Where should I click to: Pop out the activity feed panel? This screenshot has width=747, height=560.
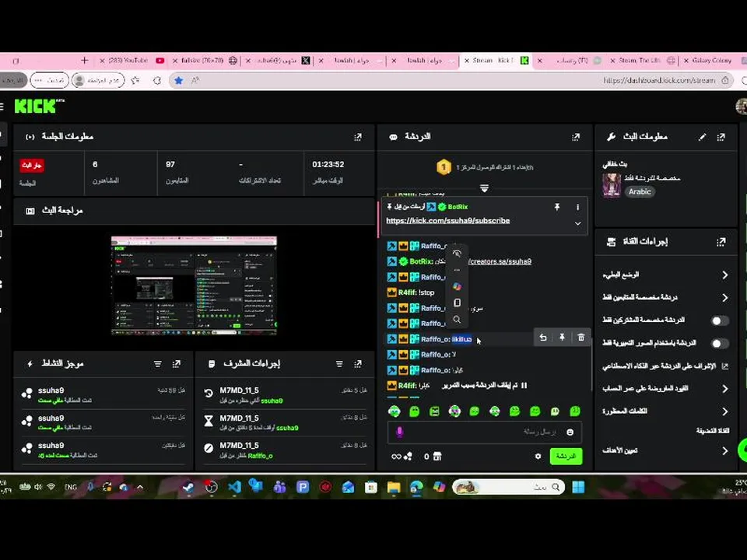177,364
